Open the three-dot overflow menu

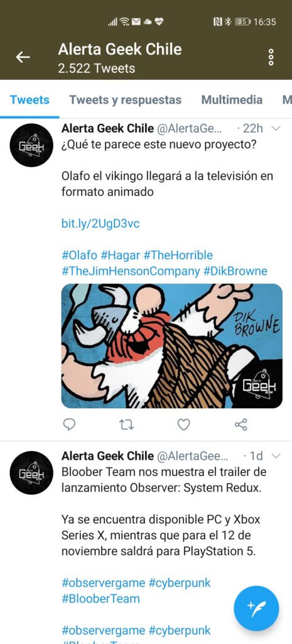271,57
